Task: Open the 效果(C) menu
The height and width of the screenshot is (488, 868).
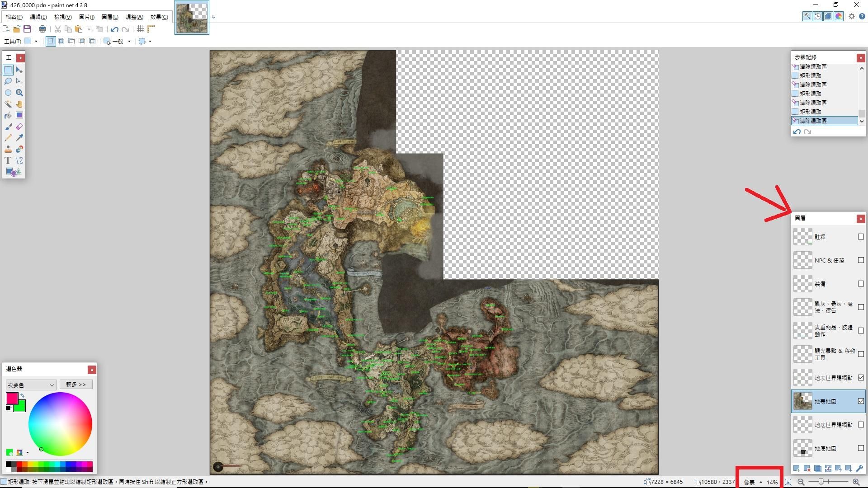Action: point(159,17)
